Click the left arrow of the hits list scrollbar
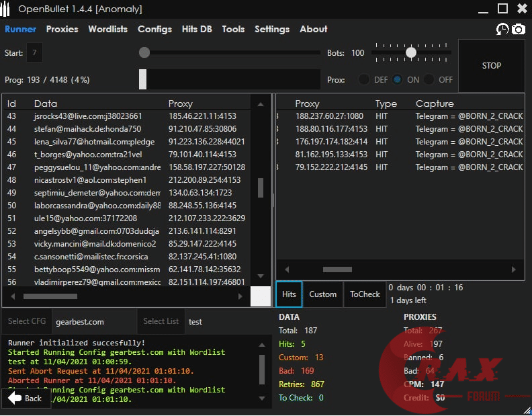532x416 pixels. pyautogui.click(x=287, y=269)
